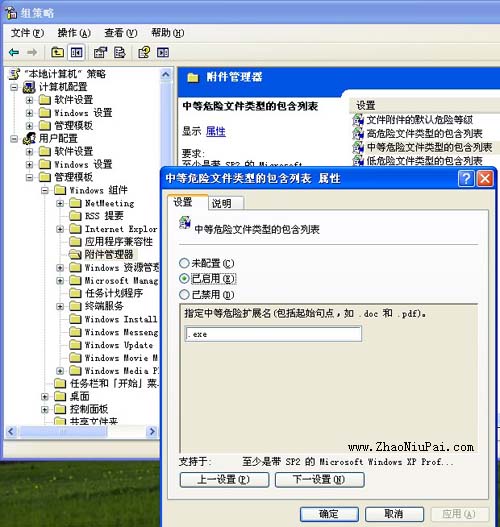Click icon beside 低危险文件类型的包含列表
The image size is (500, 527).
(358, 161)
